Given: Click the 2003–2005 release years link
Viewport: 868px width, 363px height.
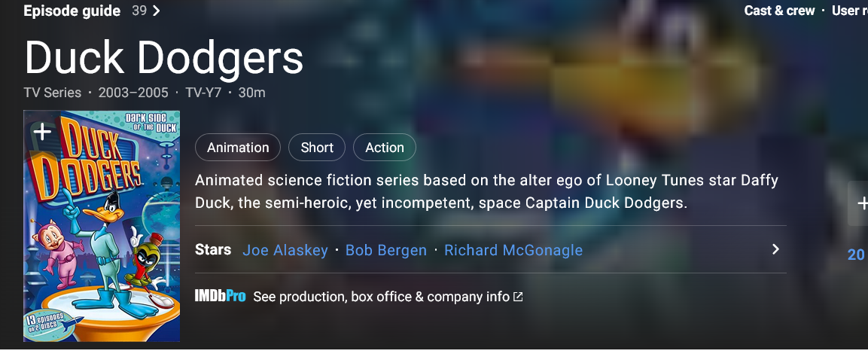Looking at the screenshot, I should (132, 93).
